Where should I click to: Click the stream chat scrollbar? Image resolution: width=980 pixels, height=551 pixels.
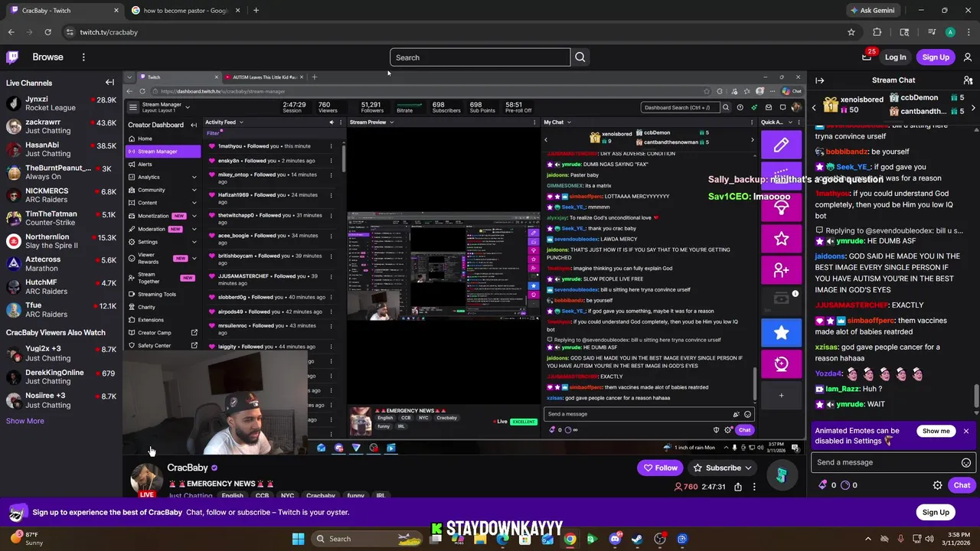[x=976, y=398]
